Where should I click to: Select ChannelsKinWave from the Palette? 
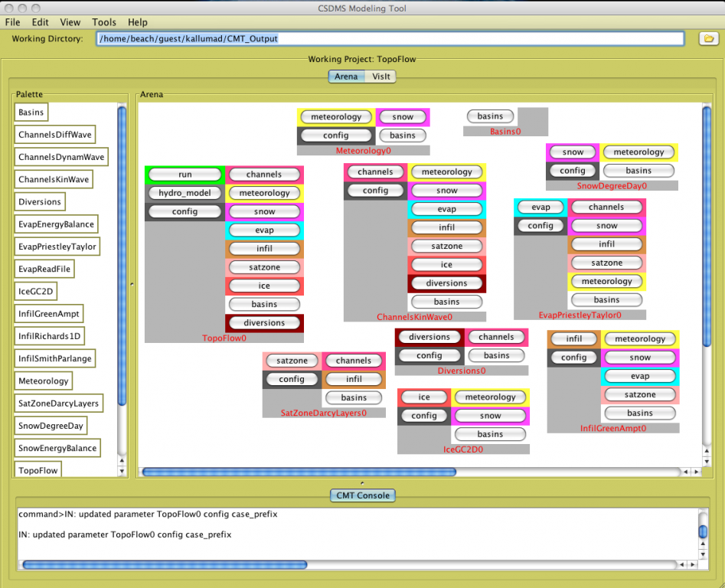click(x=54, y=180)
